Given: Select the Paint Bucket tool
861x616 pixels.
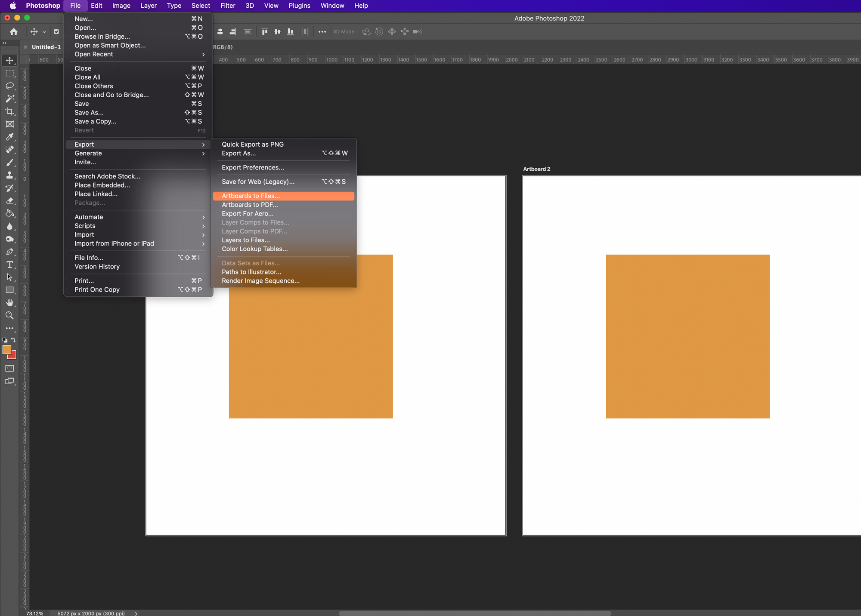Looking at the screenshot, I should (9, 214).
